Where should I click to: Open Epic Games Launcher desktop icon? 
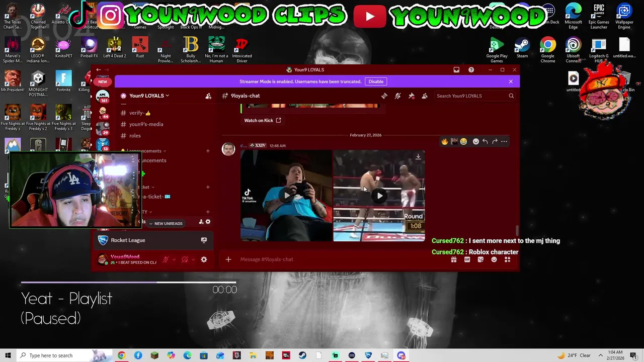tap(599, 17)
